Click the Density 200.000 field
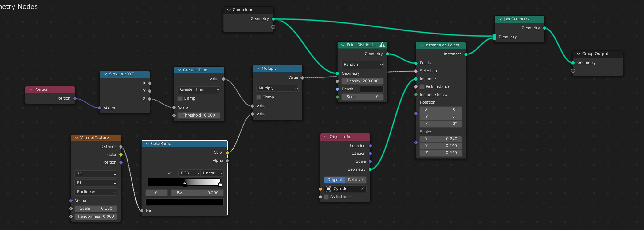The image size is (644, 230). coord(362,81)
